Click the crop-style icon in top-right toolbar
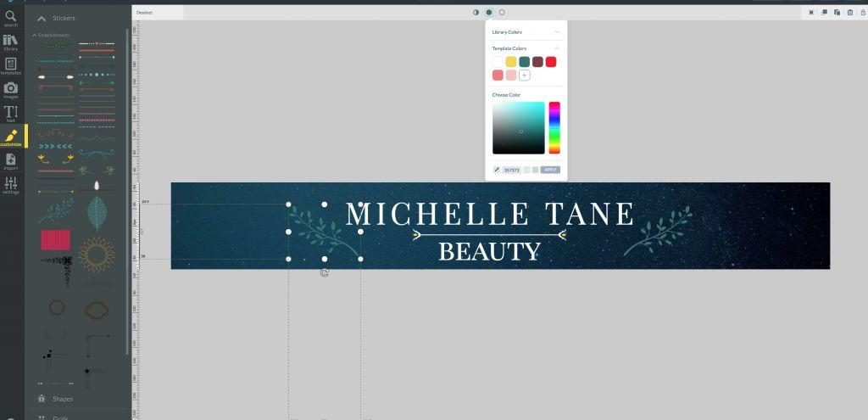The image size is (868, 420). coord(811,12)
